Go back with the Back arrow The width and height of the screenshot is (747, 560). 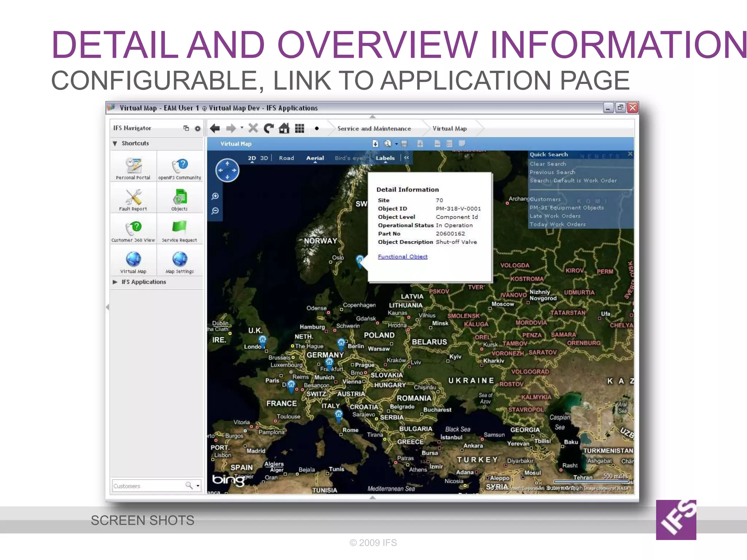coord(215,128)
